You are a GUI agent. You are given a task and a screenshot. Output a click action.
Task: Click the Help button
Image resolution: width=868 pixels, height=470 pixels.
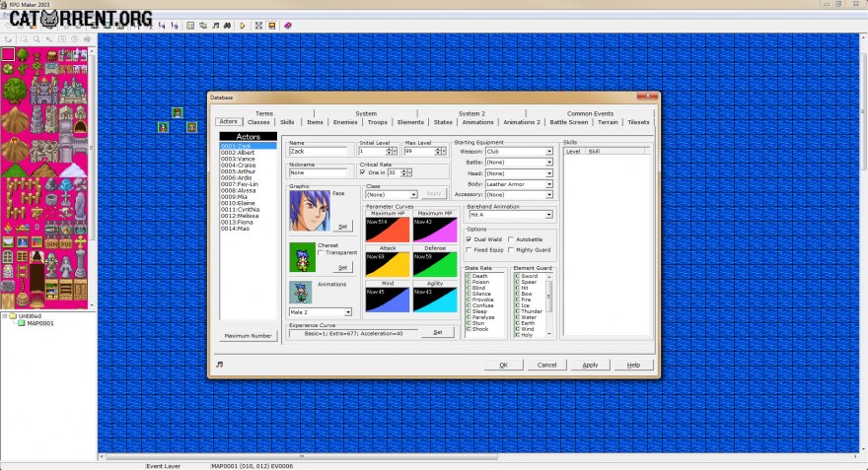(633, 365)
